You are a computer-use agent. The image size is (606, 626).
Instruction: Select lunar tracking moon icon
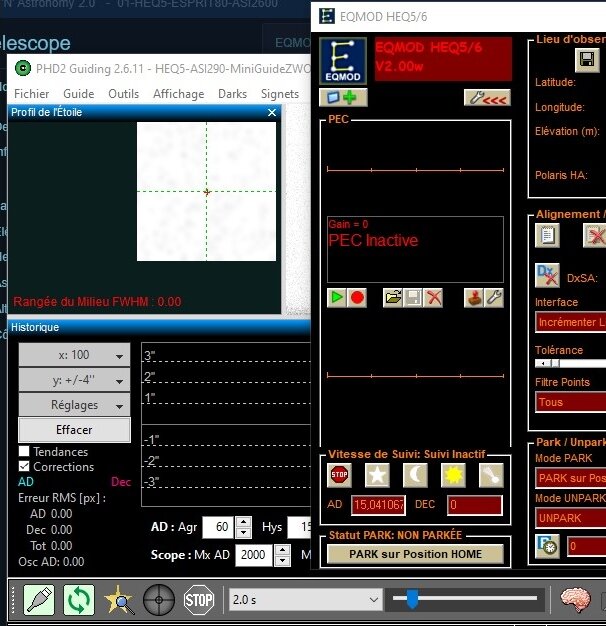click(415, 475)
